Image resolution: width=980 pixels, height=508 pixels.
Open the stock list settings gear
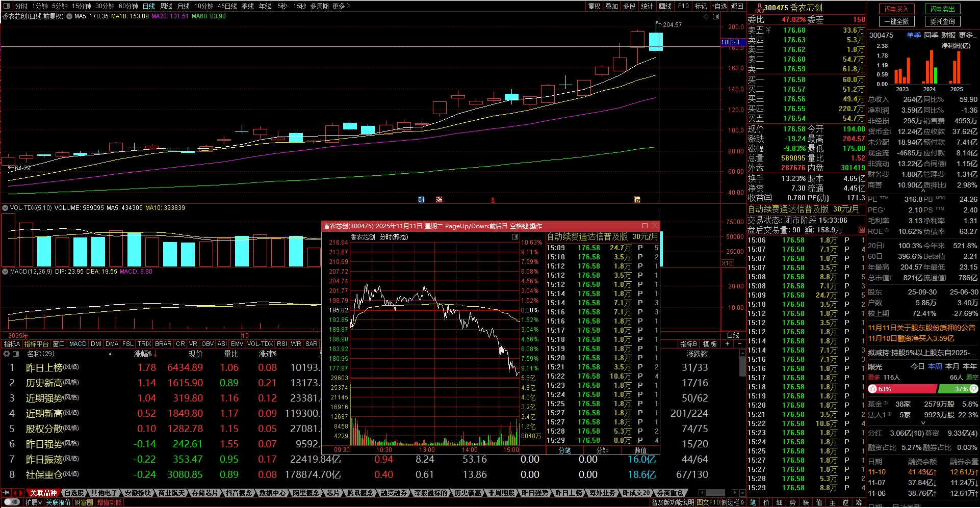tap(7, 354)
